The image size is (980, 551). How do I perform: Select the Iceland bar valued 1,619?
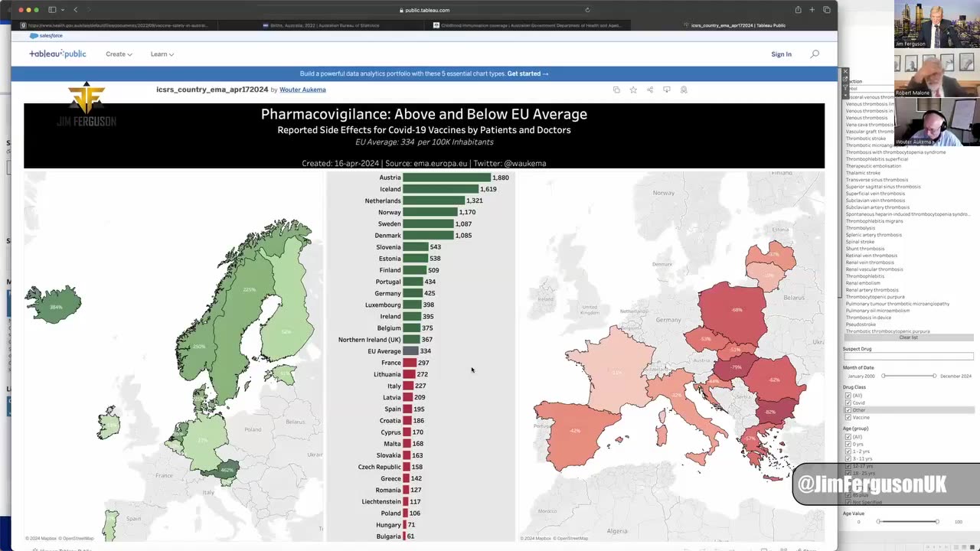[440, 189]
